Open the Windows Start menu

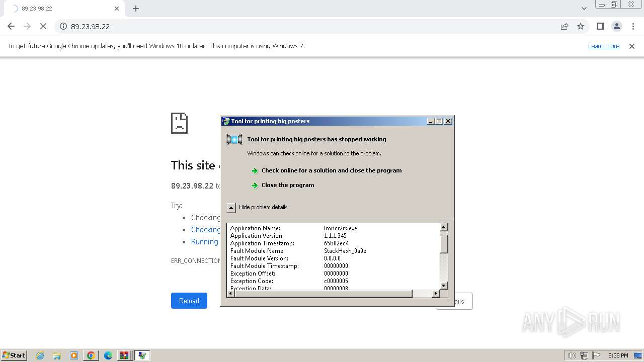click(14, 355)
